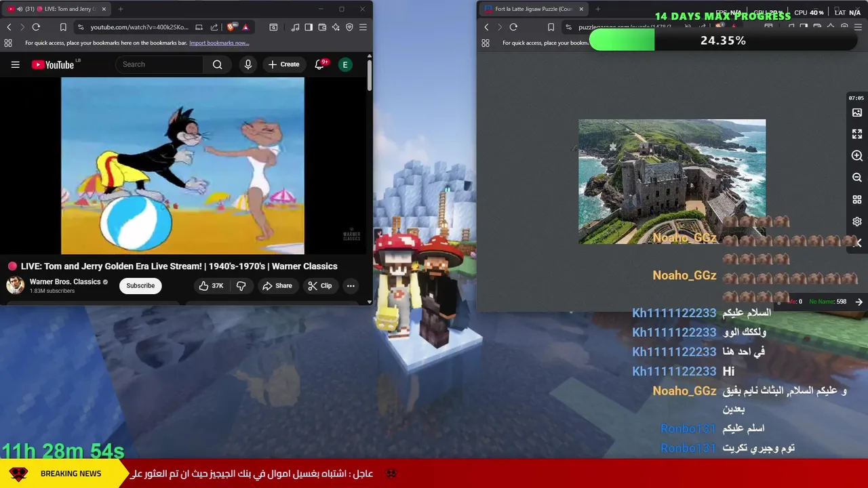This screenshot has width=868, height=488.
Task: Zoom in on the puzzle
Action: [x=857, y=156]
